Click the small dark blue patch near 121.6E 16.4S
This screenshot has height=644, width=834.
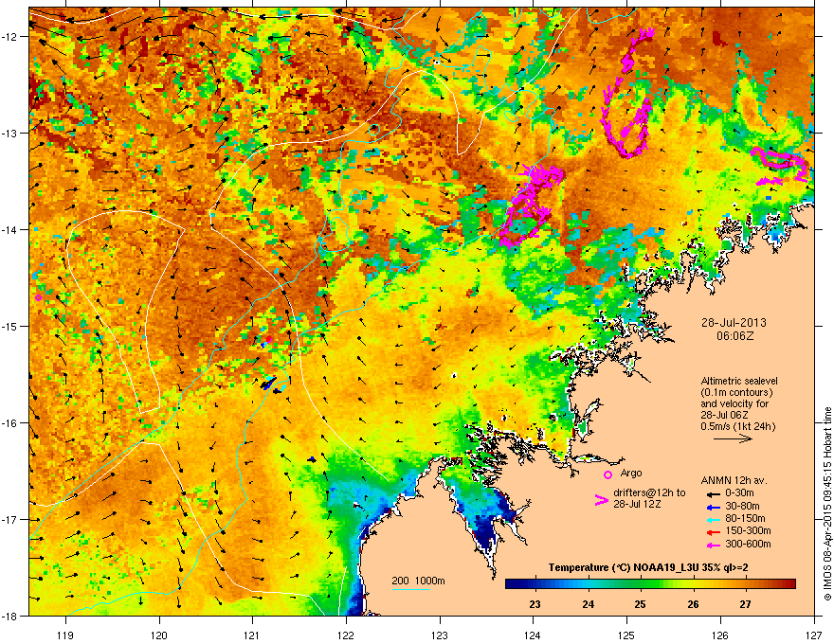[x=312, y=459]
